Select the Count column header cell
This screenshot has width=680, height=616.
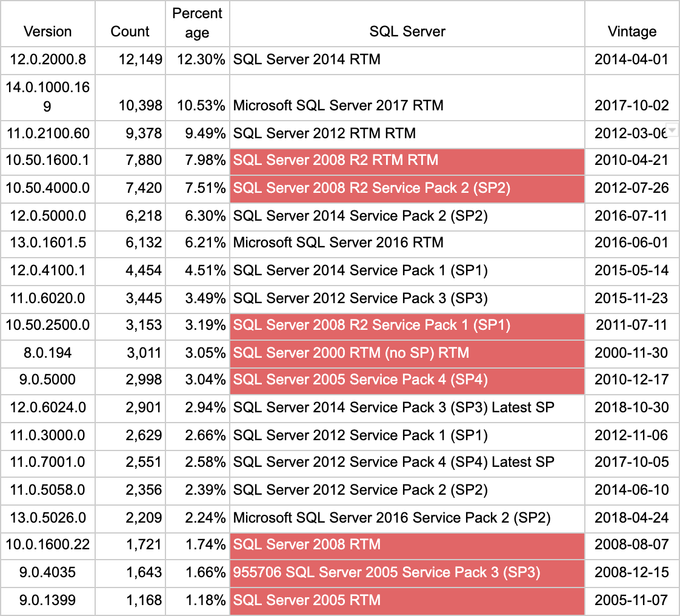pos(130,31)
